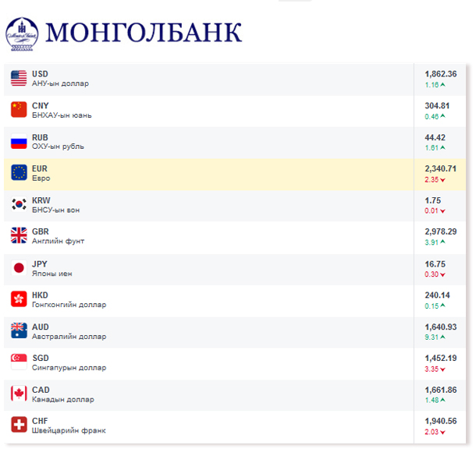476x456 pixels.
Task: Click the Mongolbank logo emblem
Action: click(22, 31)
